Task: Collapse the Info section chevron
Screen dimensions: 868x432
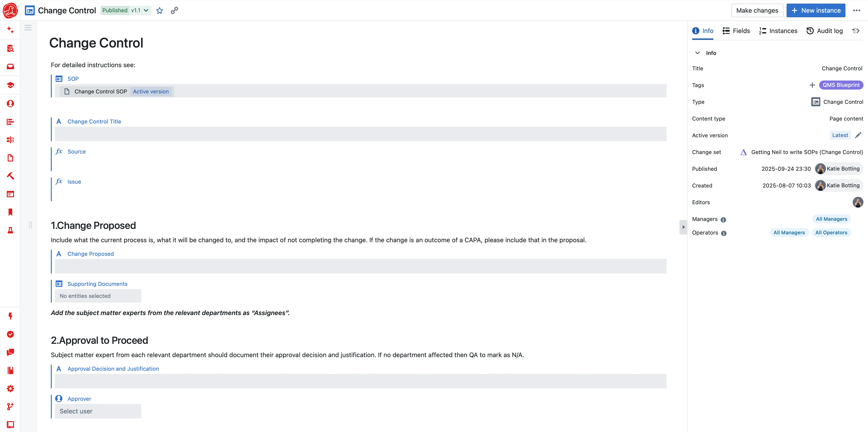Action: 698,53
